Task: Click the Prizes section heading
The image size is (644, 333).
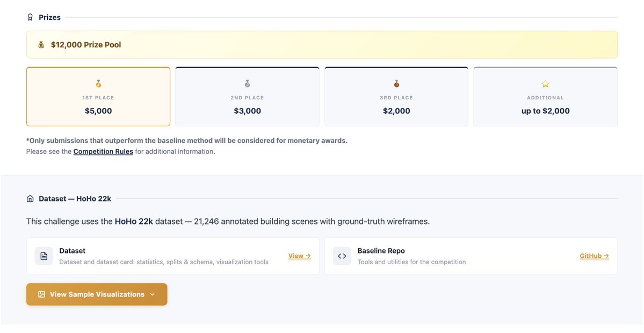Action: [50, 17]
